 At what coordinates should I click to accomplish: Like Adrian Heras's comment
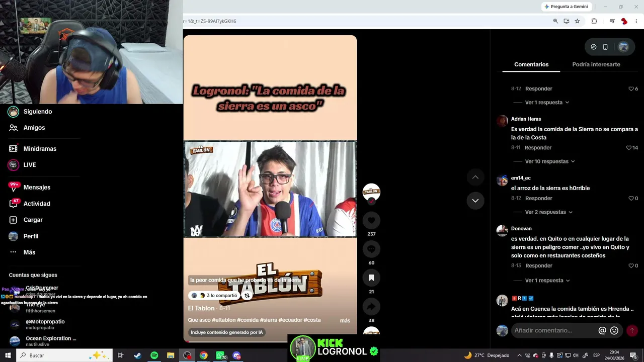coord(629,148)
